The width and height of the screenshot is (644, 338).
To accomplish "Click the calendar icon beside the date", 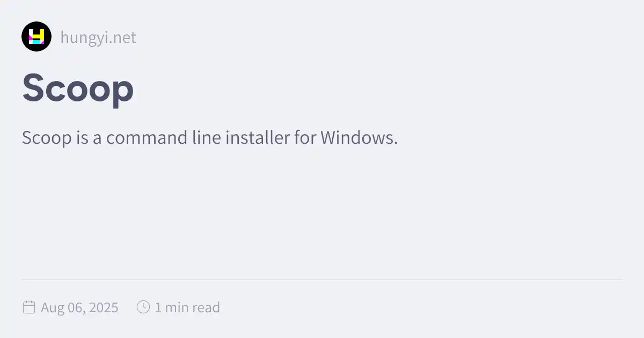I will pyautogui.click(x=28, y=307).
